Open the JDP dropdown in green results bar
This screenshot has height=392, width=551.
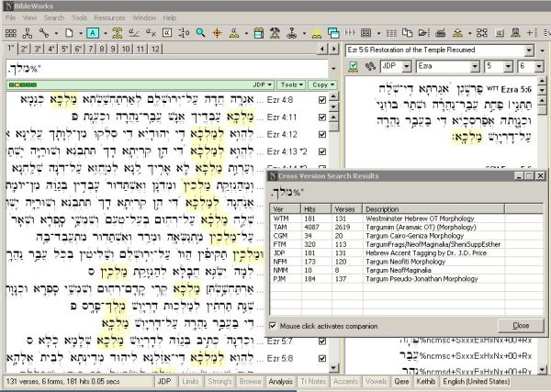264,84
